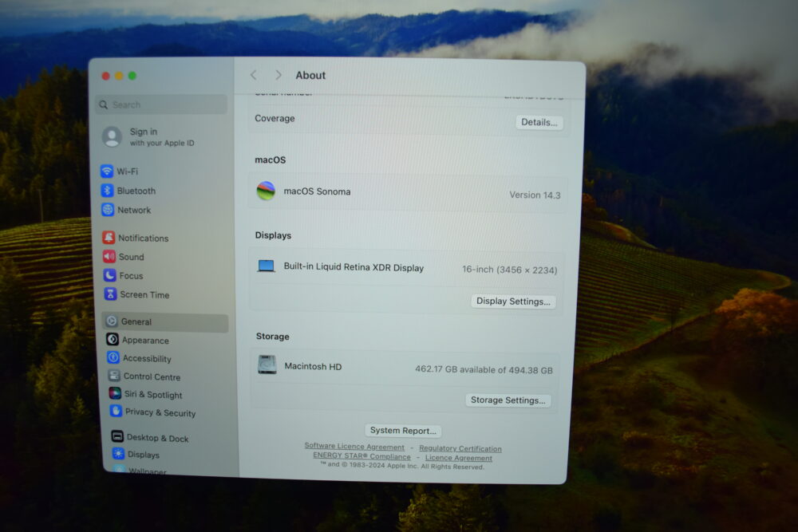
Task: Open Storage Settings
Action: pyautogui.click(x=508, y=400)
